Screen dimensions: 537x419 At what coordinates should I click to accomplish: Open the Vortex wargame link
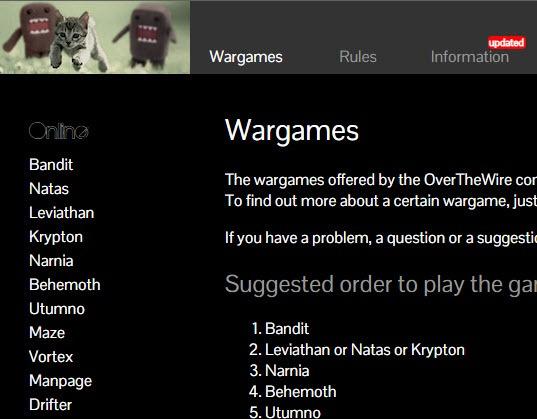[51, 357]
